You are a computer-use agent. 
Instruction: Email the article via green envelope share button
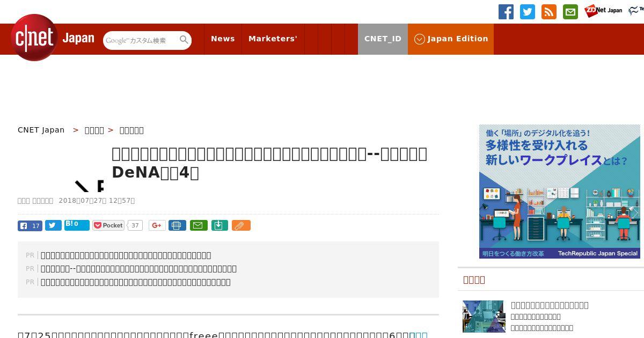pyautogui.click(x=199, y=225)
